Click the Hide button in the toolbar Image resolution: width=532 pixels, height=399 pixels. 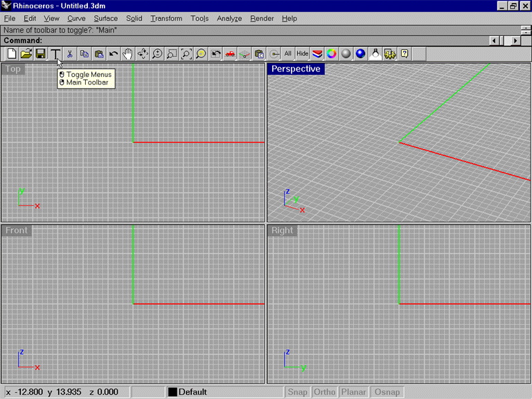[303, 53]
